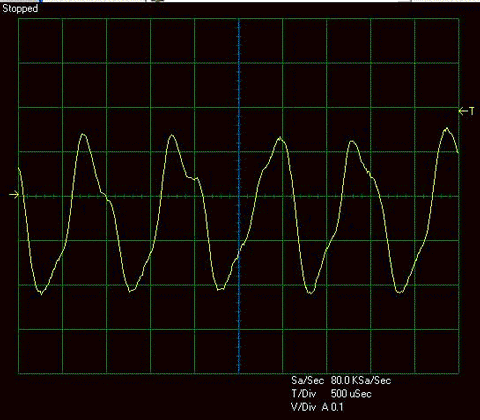This screenshot has width=480, height=420.
Task: Select the blue vertical trigger position line
Action: [x=239, y=196]
